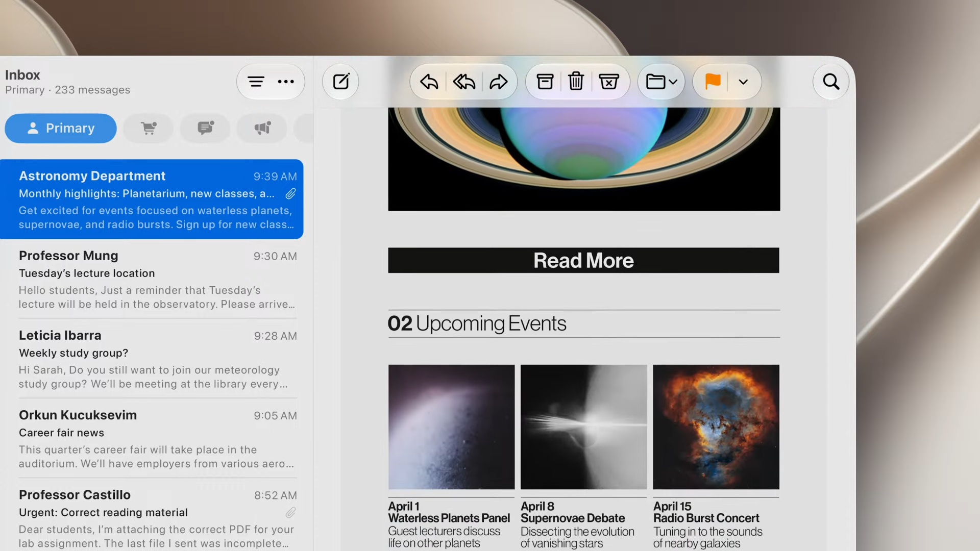Switch to Transactions cart category
Viewport: 980px width, 551px height.
149,128
